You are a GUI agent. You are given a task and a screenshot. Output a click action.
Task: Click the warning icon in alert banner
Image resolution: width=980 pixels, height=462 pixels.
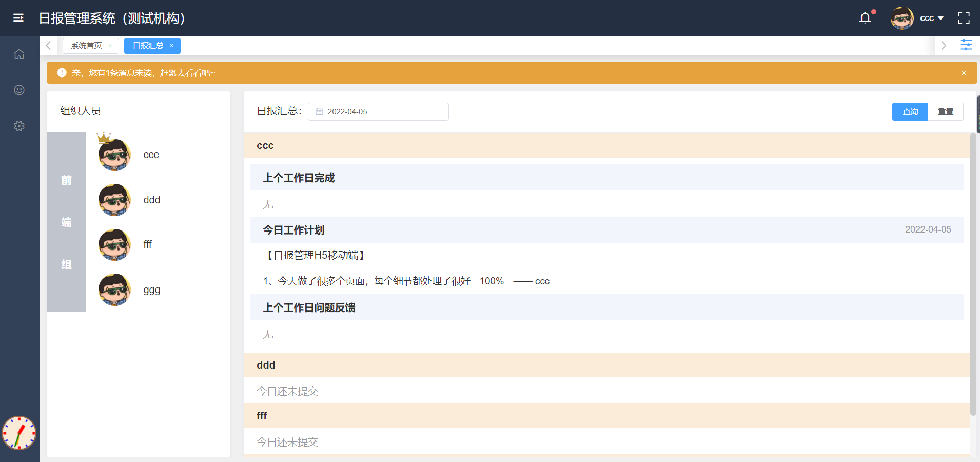pyautogui.click(x=62, y=73)
